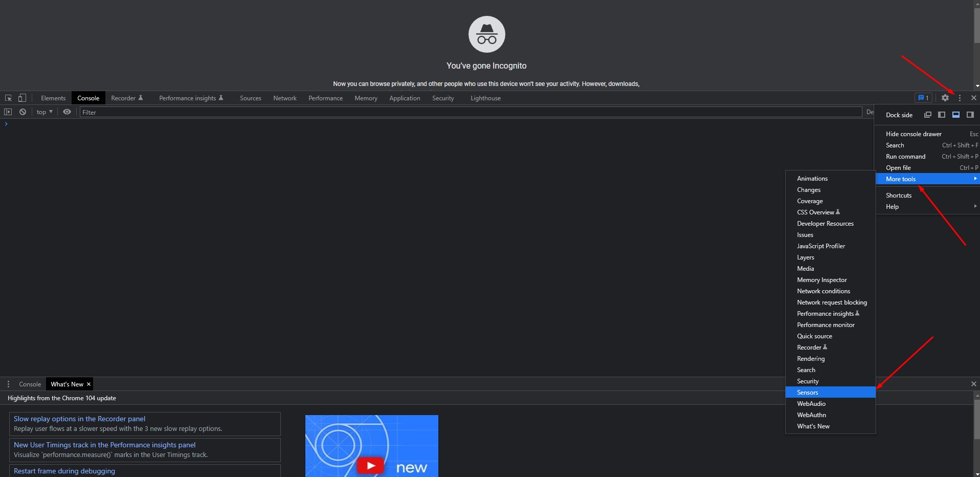Choose Shortcuts menu item
The height and width of the screenshot is (477, 980).
tap(928, 195)
